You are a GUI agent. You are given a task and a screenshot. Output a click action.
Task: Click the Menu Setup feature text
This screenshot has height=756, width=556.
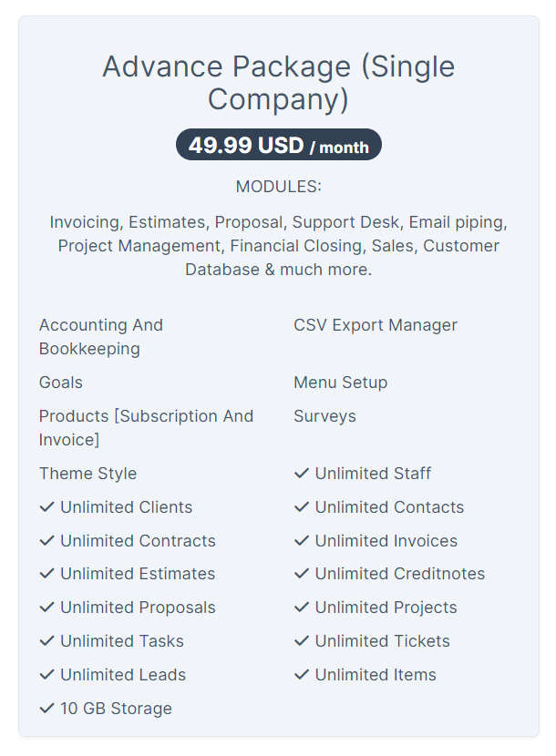point(340,383)
